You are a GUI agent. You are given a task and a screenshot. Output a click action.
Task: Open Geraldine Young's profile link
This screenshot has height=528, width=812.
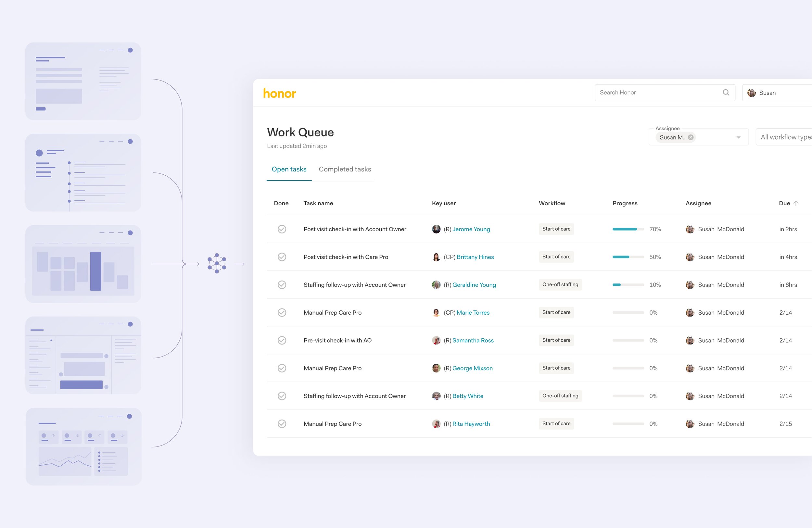[x=474, y=285]
